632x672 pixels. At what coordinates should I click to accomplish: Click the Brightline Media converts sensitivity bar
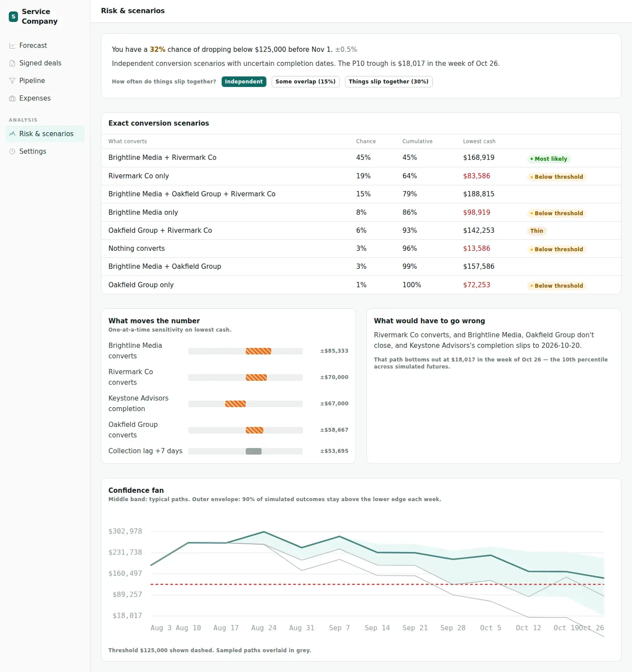click(x=259, y=351)
